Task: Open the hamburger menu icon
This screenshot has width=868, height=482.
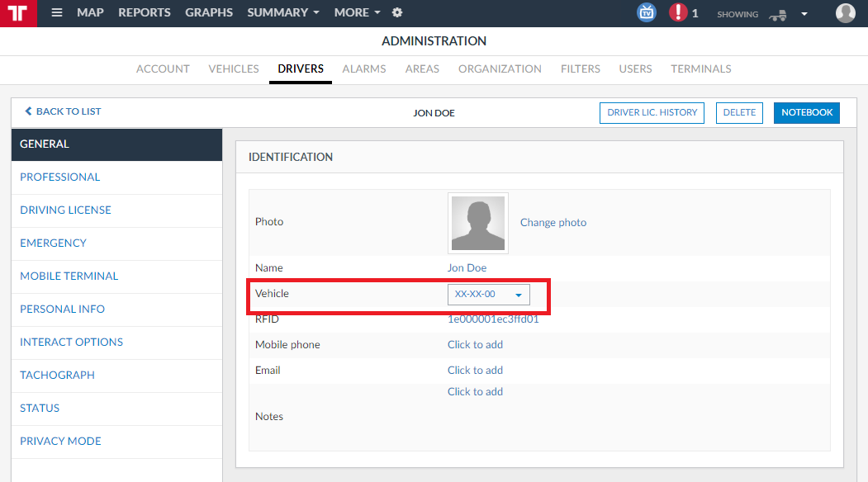Action: click(x=56, y=12)
